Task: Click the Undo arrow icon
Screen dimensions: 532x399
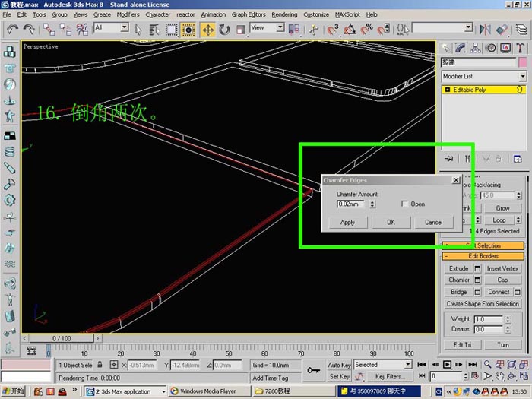Action: 13,30
